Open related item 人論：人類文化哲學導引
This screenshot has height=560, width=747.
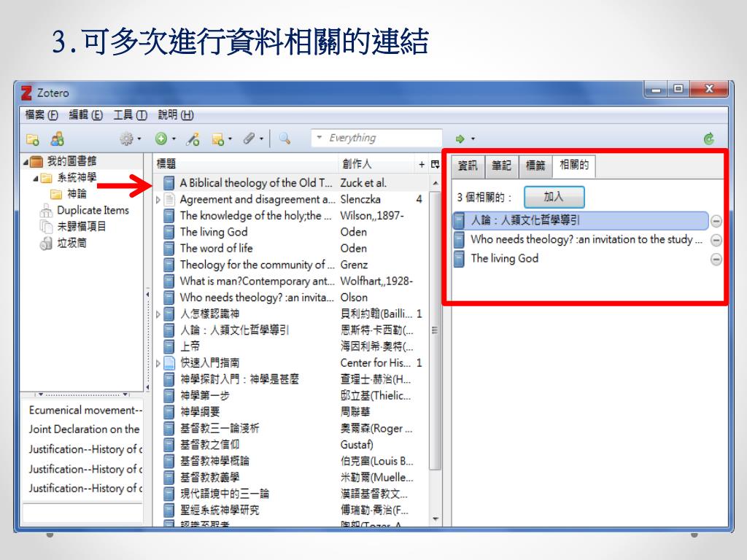pyautogui.click(x=580, y=220)
